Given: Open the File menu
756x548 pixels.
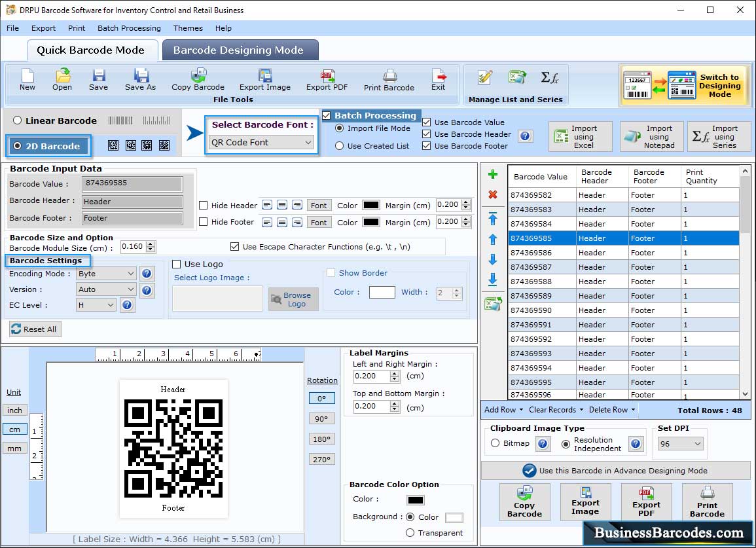Looking at the screenshot, I should 12,28.
